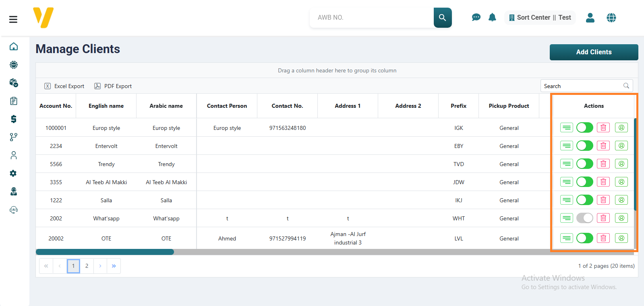Open the user profile icon
644x306 pixels.
(590, 18)
